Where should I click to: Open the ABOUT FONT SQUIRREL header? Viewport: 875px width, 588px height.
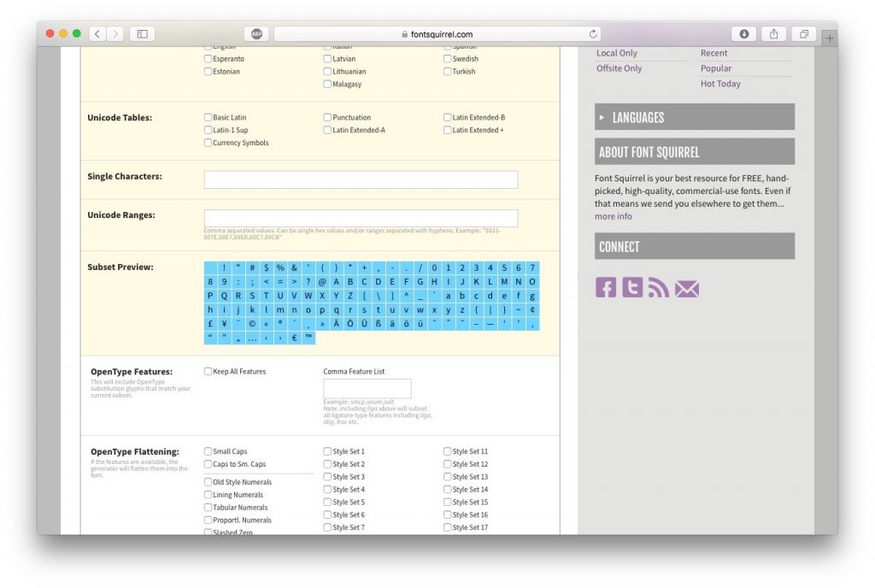point(694,152)
